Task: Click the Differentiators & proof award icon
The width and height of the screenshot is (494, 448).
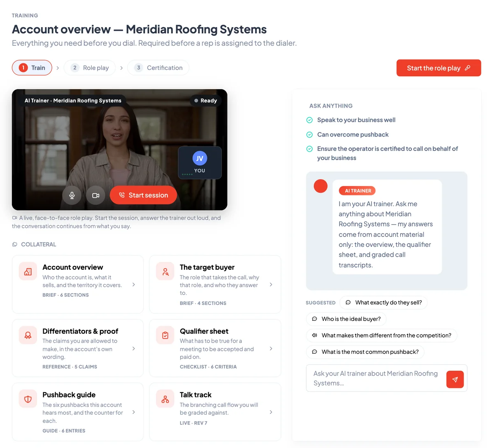Action: pos(28,335)
